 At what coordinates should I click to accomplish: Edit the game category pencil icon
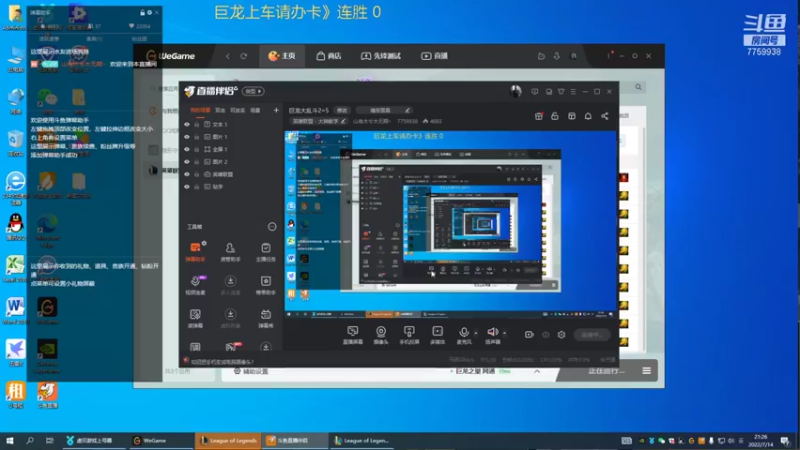(343, 121)
